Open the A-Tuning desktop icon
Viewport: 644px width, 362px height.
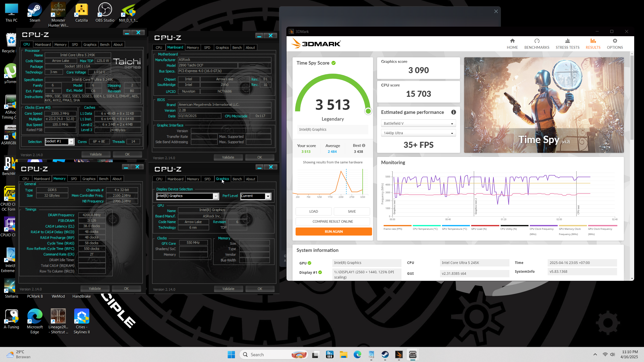point(12,319)
